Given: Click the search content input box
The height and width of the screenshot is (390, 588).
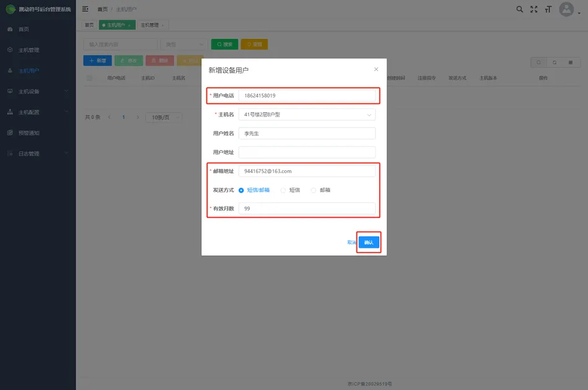Looking at the screenshot, I should click(120, 44).
